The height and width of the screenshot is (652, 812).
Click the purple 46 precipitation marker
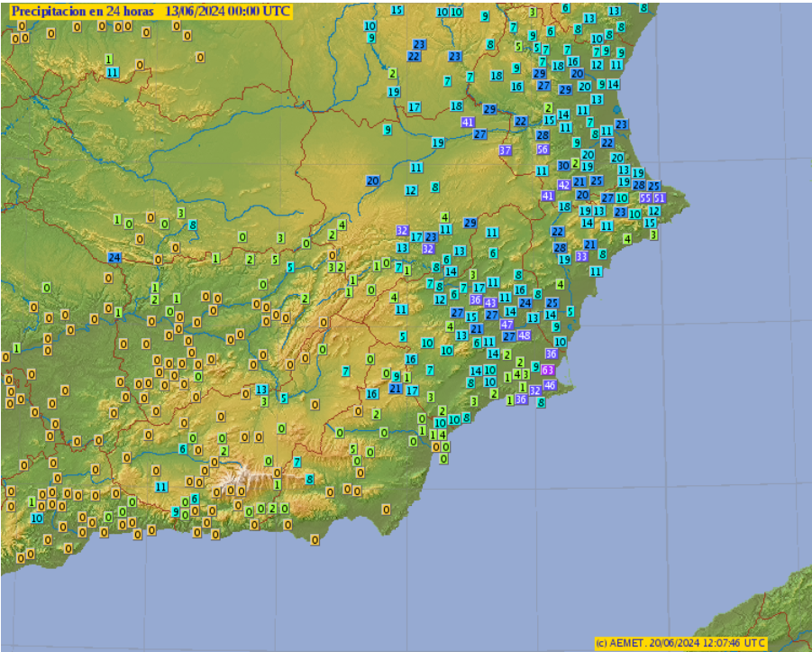coord(550,385)
